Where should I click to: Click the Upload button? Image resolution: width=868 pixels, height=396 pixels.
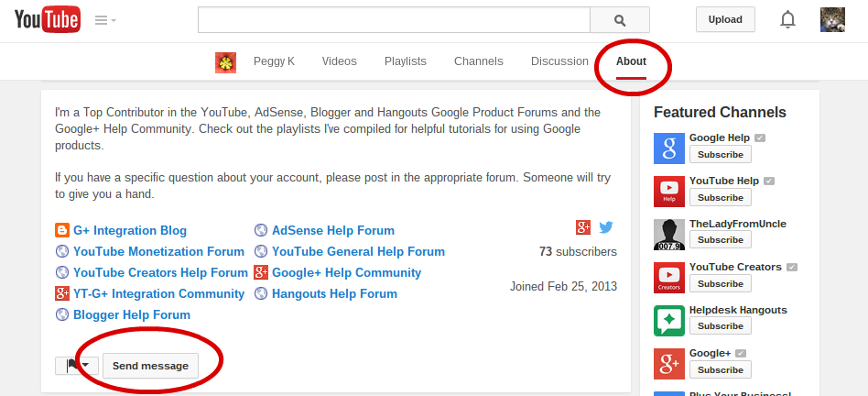tap(725, 19)
